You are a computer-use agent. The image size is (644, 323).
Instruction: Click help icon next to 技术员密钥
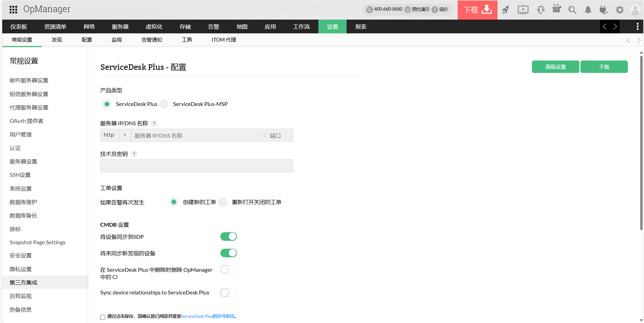click(134, 154)
